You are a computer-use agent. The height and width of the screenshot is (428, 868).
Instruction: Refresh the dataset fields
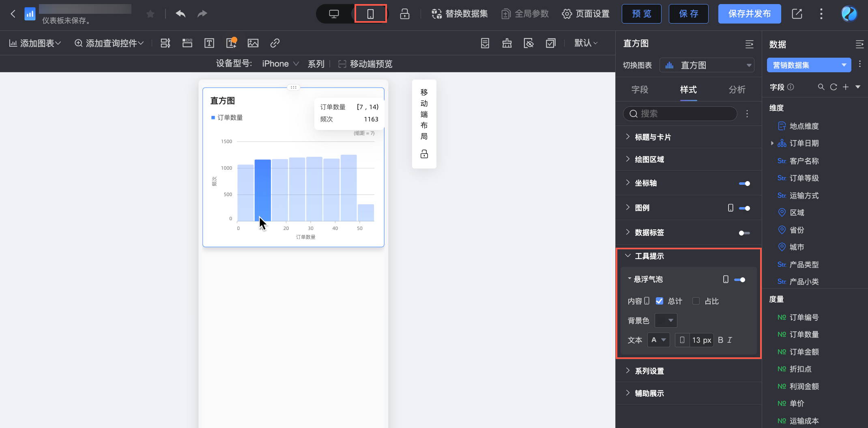[x=834, y=87]
